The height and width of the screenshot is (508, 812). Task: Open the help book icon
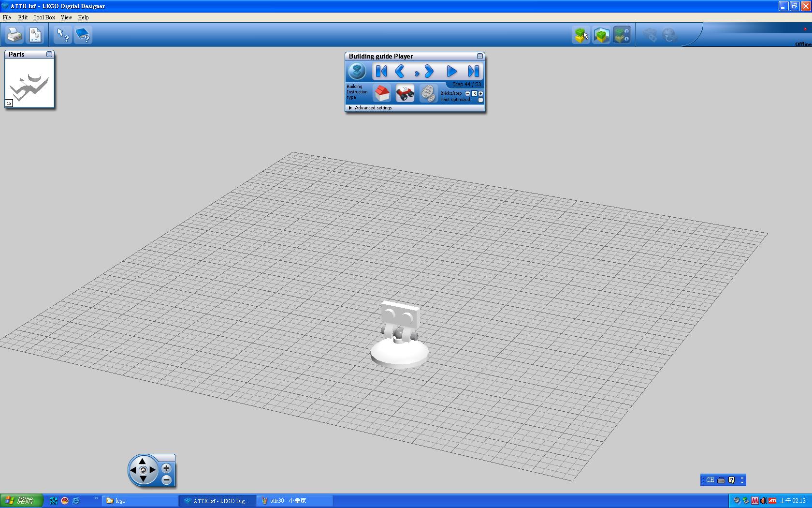click(83, 35)
